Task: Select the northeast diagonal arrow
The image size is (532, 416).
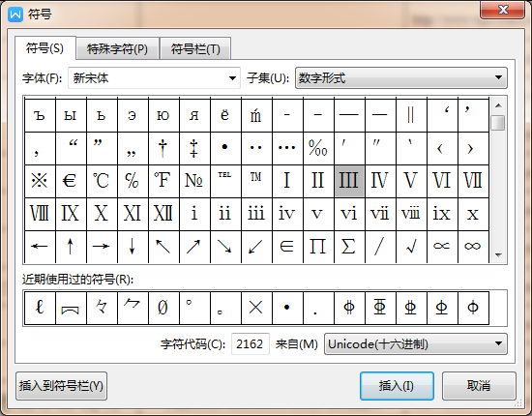Action: (x=194, y=247)
